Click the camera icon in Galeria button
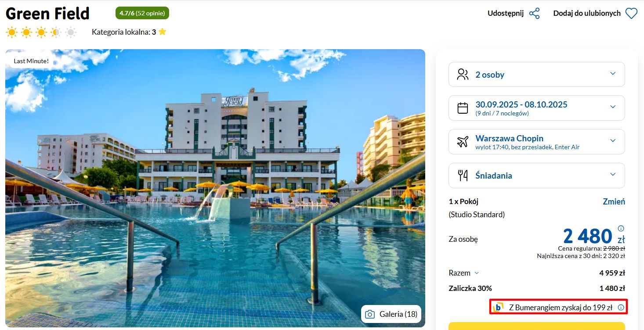 pos(370,314)
